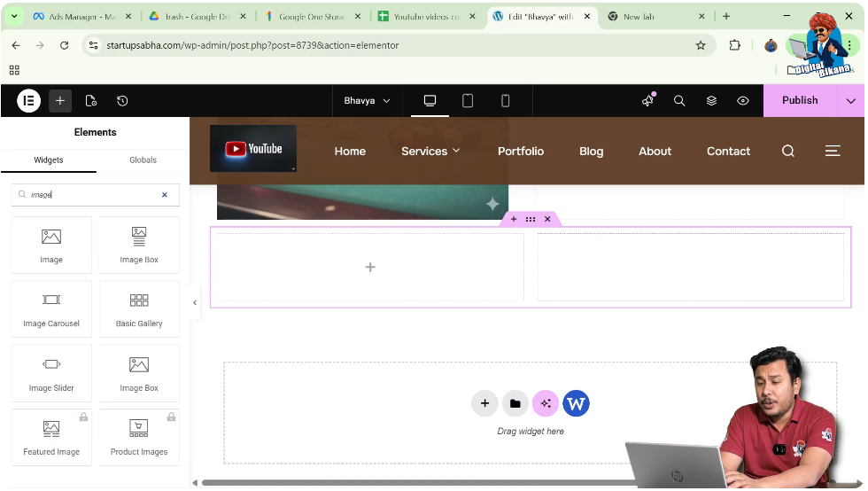Expand the Services menu dropdown
Screen dimensions: 868x491
coord(430,152)
